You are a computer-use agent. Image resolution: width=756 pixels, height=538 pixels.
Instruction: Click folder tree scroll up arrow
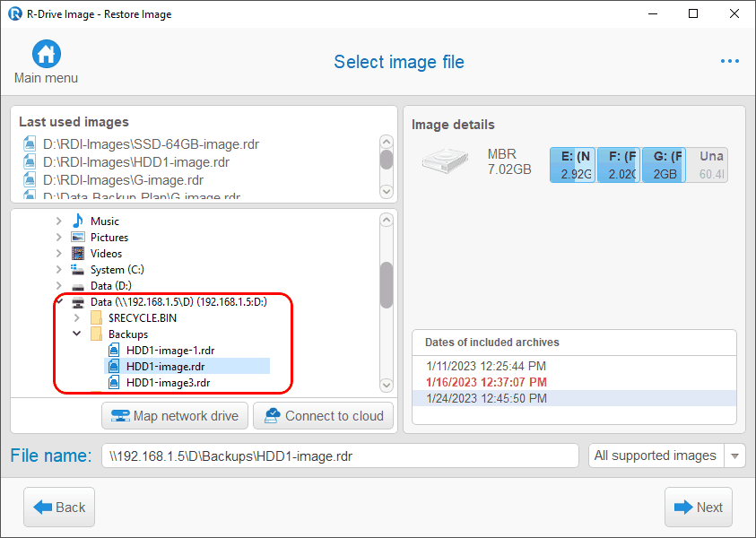tap(387, 221)
